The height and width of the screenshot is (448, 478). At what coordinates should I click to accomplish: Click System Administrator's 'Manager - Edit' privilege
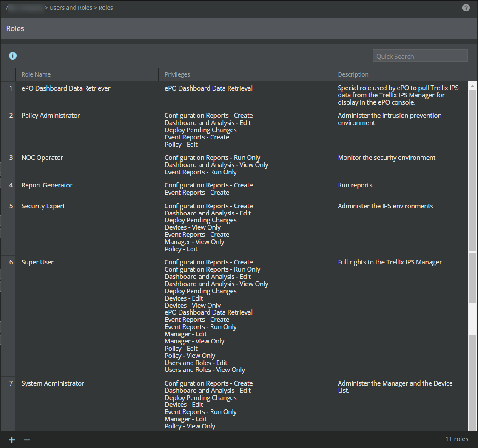[185, 419]
